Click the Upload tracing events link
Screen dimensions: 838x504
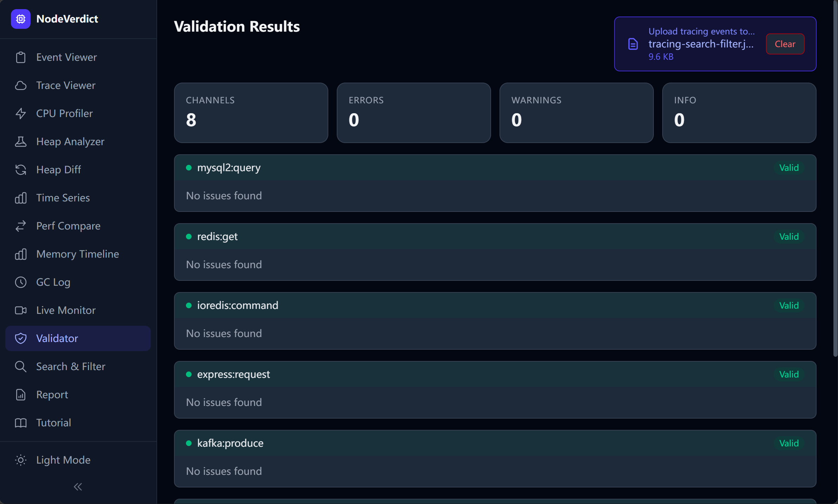point(701,31)
